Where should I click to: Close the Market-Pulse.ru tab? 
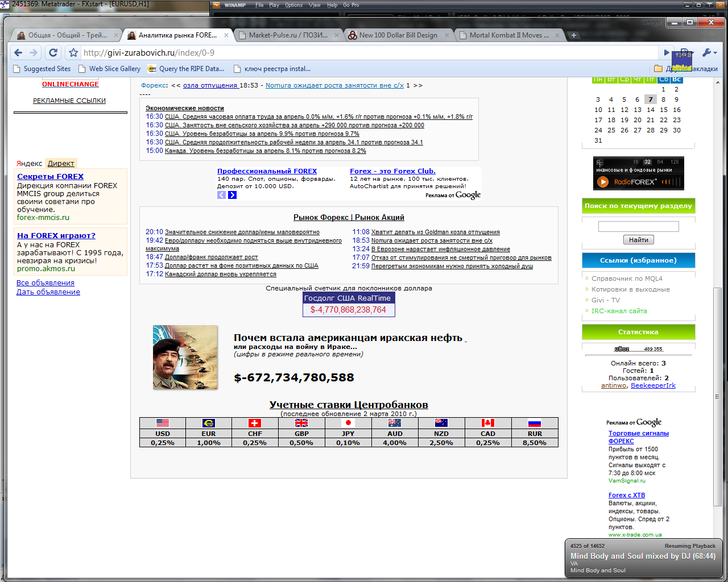337,35
